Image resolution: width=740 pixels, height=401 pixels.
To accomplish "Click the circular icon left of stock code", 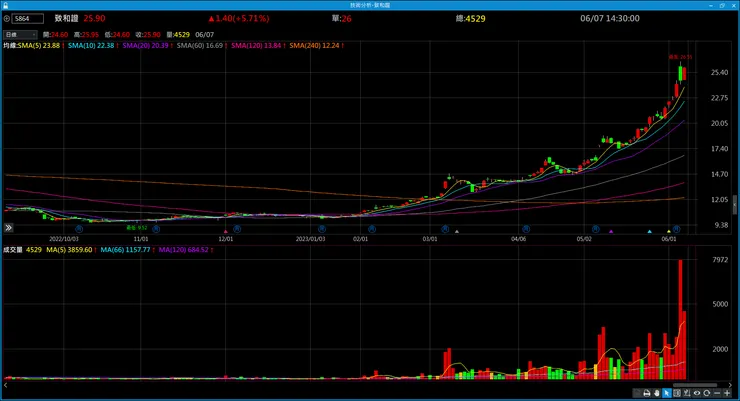I will (7, 18).
